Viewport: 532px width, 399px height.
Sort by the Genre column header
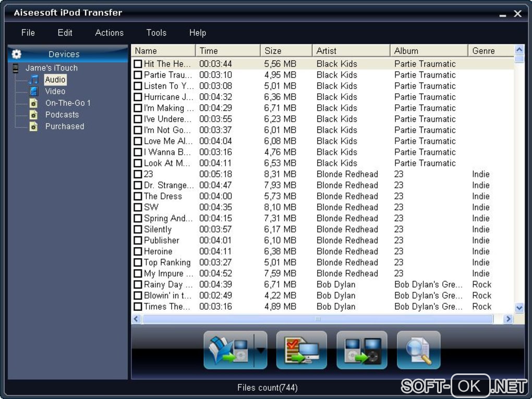491,51
